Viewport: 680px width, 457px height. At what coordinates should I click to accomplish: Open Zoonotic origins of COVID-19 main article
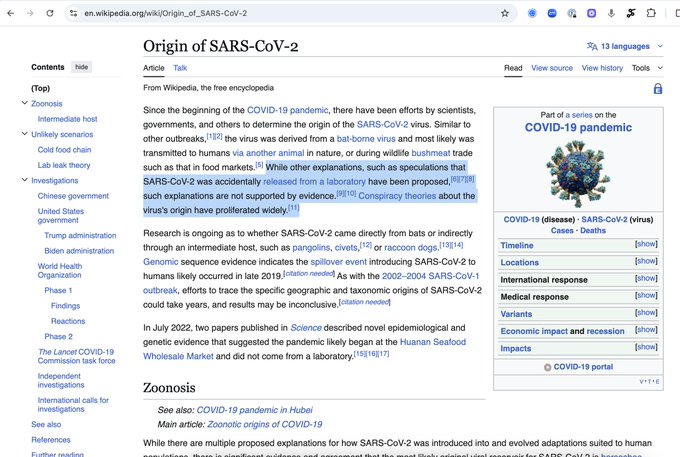coord(265,424)
